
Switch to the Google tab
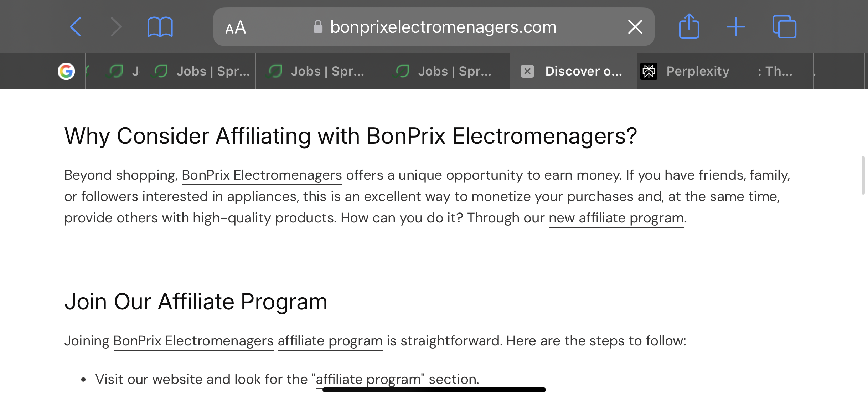pos(66,71)
